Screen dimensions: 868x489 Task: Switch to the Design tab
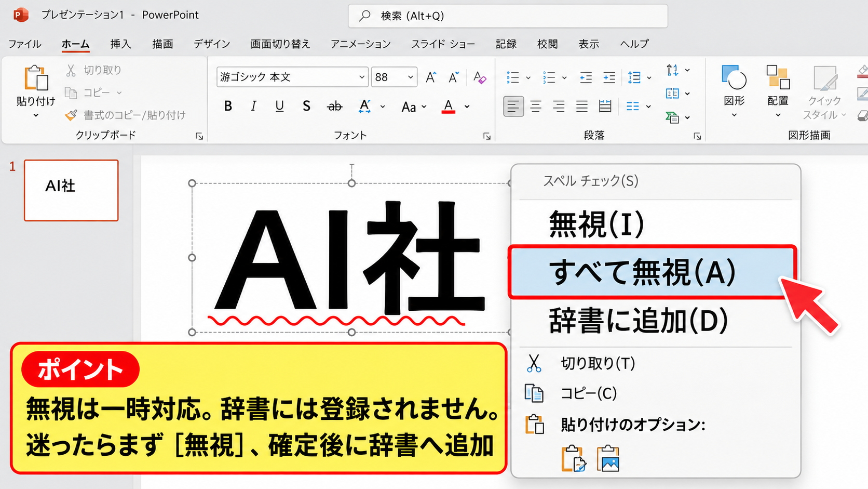[212, 44]
